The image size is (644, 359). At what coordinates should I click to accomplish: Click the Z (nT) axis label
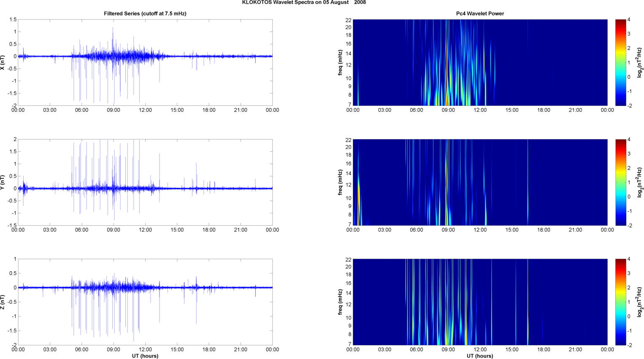(3, 302)
